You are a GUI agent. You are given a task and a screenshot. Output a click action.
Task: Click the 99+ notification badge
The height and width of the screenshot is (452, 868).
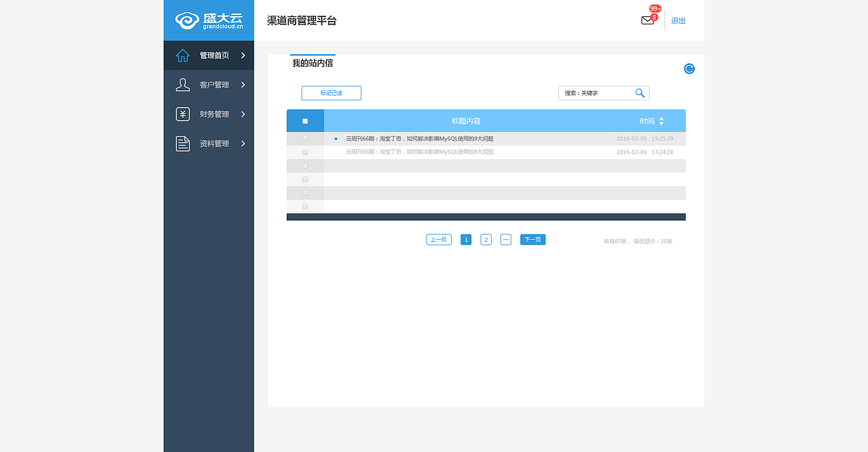click(x=655, y=9)
